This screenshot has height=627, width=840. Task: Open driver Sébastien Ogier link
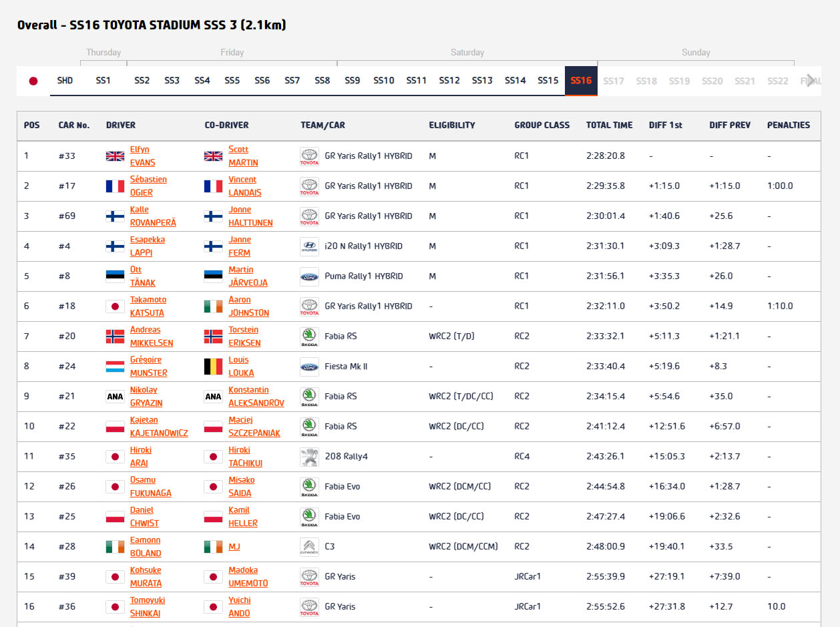pyautogui.click(x=148, y=186)
